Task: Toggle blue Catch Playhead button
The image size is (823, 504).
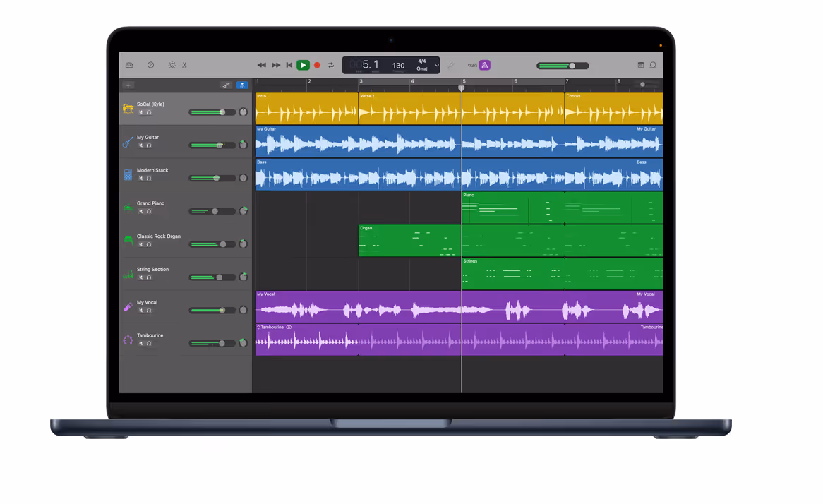Action: (242, 85)
